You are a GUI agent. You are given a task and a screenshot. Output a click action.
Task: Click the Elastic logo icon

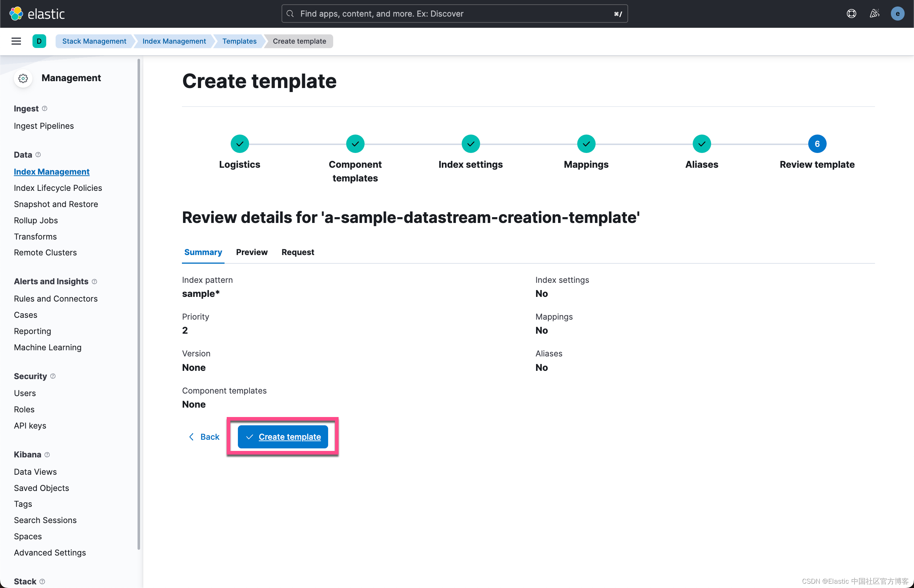pyautogui.click(x=16, y=14)
